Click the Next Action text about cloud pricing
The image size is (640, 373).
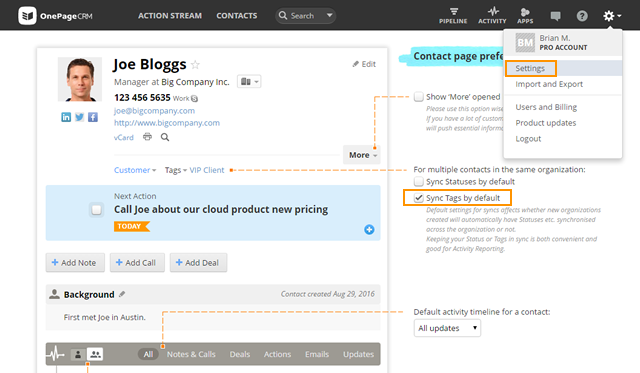[221, 209]
